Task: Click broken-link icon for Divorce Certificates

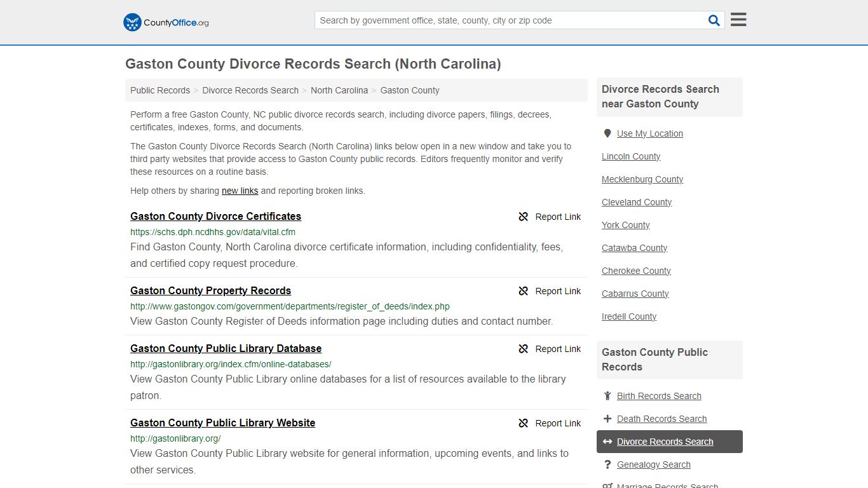Action: click(524, 217)
